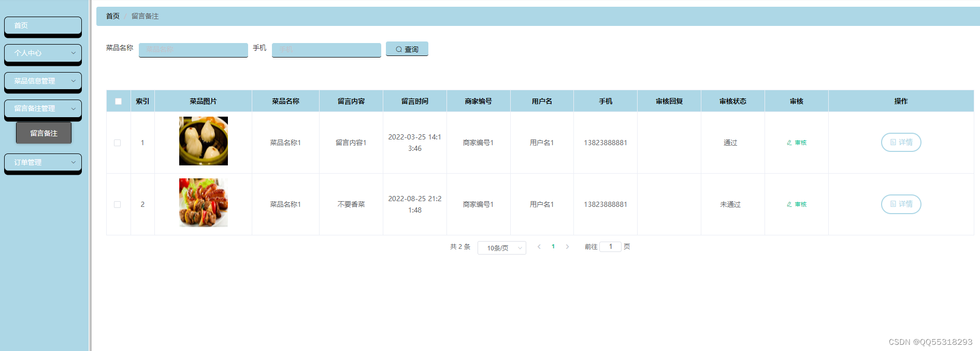Focus the 手机 search input field

click(x=326, y=50)
